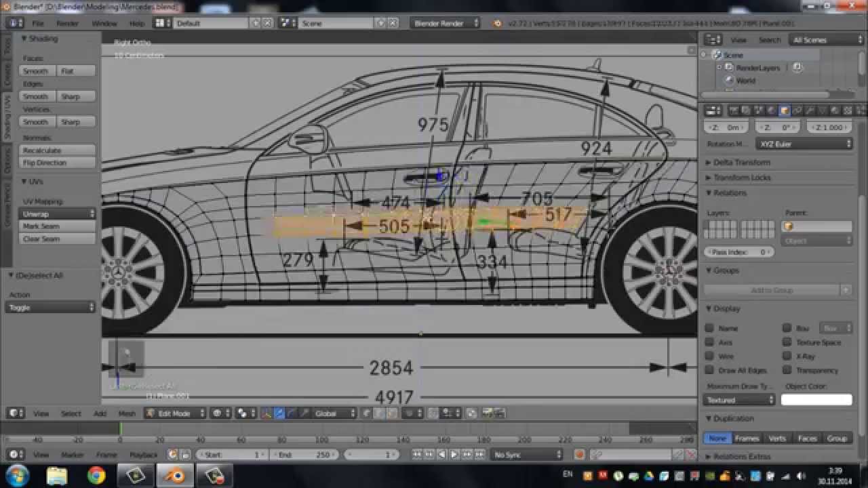Image resolution: width=868 pixels, height=488 pixels.
Task: Click the Clear Seam button
Action: pos(58,239)
